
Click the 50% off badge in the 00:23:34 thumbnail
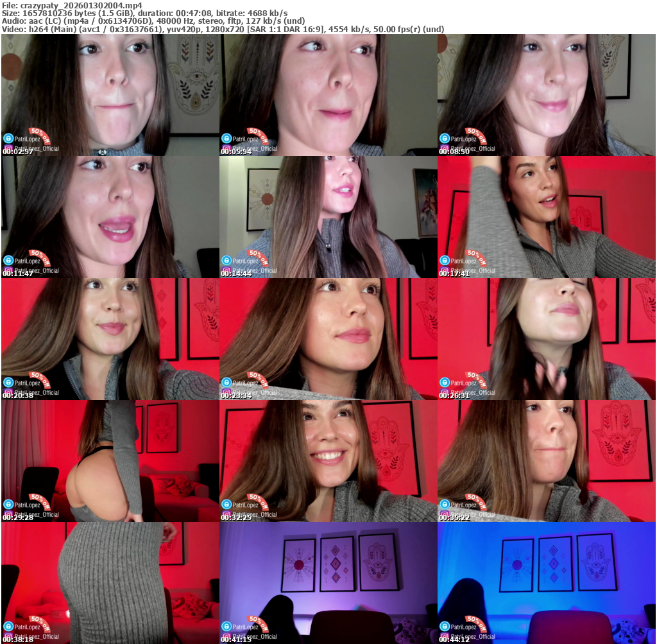(257, 379)
